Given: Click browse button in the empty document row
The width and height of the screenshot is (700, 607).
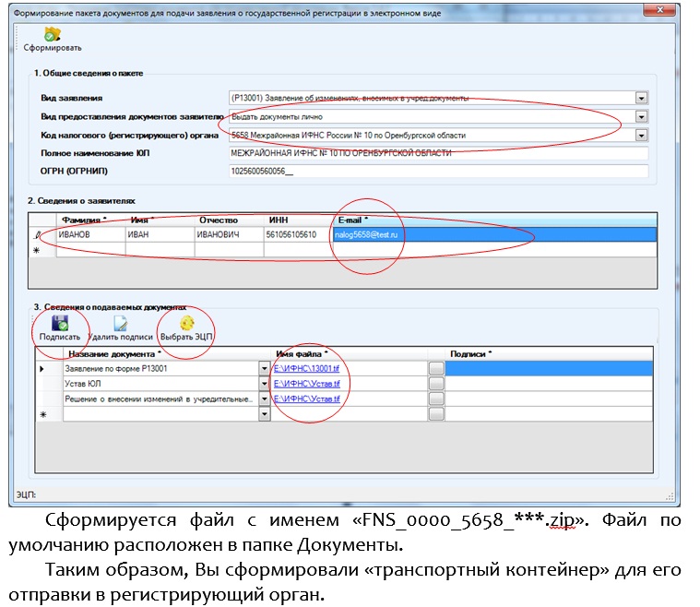Looking at the screenshot, I should point(436,414).
